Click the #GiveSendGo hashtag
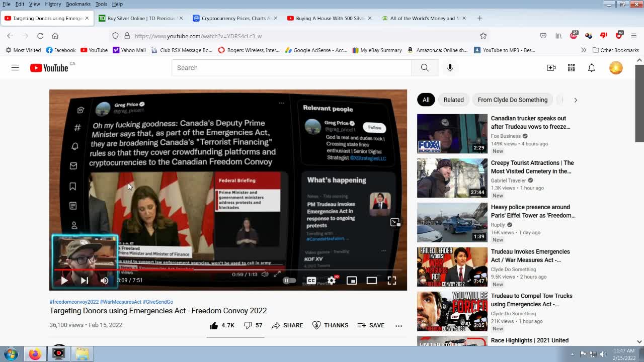 [x=158, y=302]
